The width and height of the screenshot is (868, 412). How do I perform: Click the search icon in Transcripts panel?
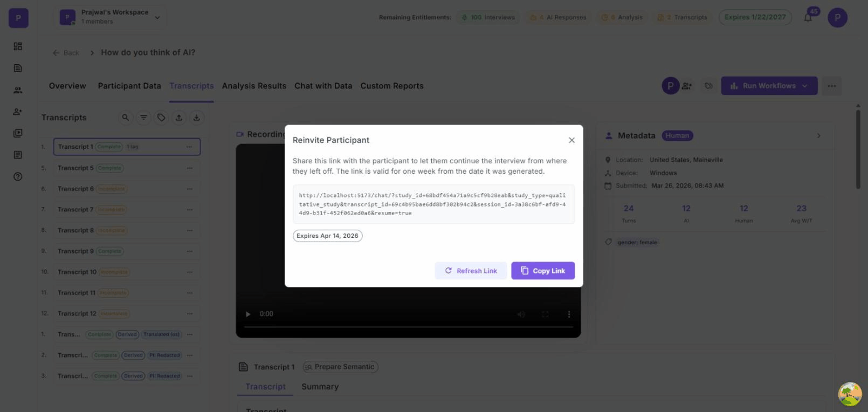click(x=126, y=118)
